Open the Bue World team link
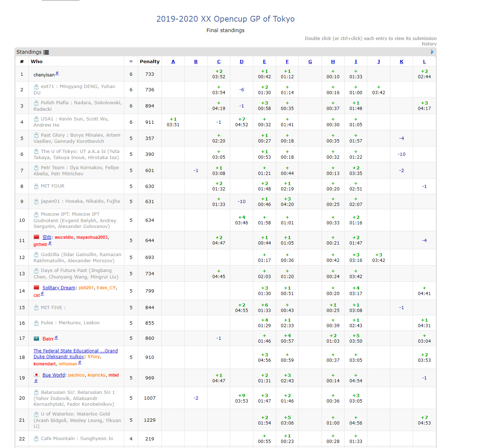The image size is (492, 448). [54, 375]
